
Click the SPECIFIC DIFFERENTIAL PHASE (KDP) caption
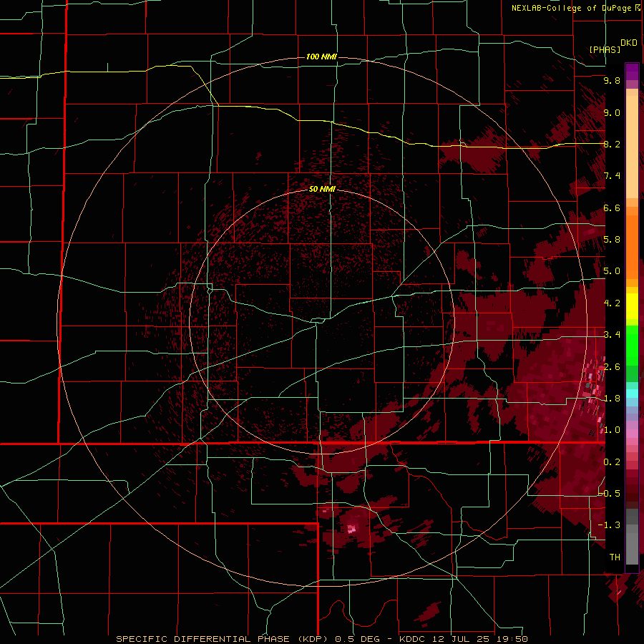[x=223, y=639]
